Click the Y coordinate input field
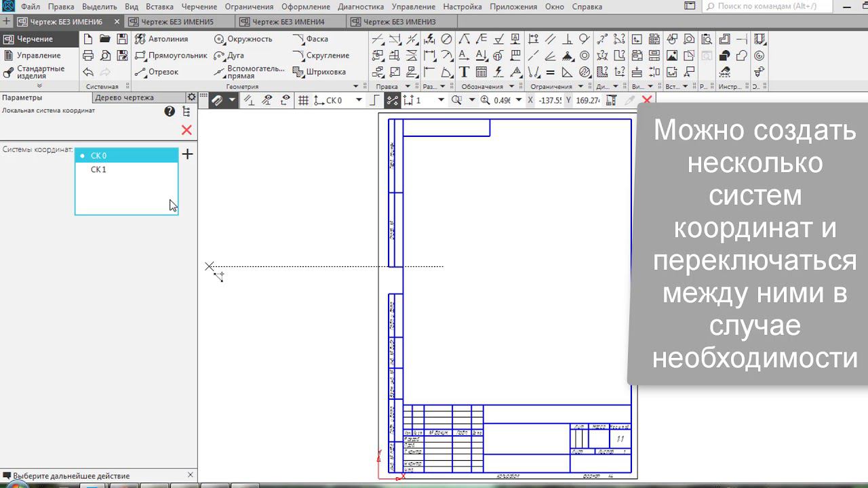 (x=587, y=100)
